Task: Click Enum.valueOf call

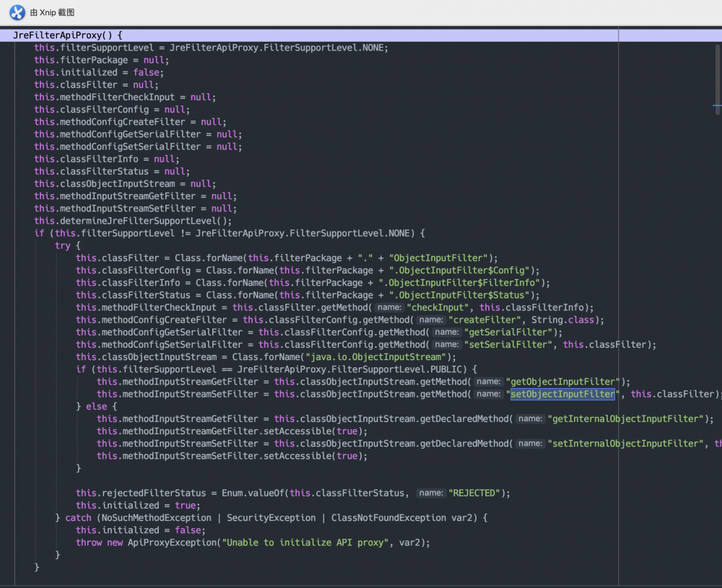Action: coord(253,493)
